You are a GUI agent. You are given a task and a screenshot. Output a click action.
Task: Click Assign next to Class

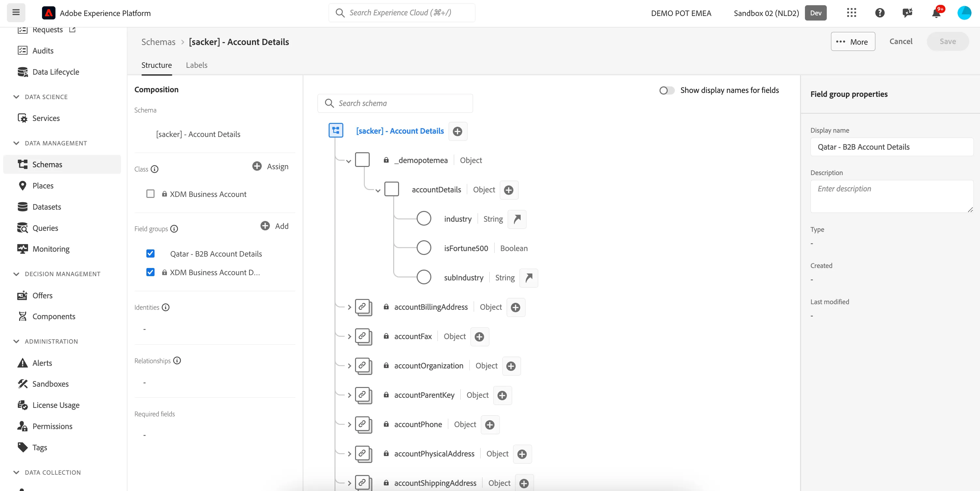tap(271, 166)
